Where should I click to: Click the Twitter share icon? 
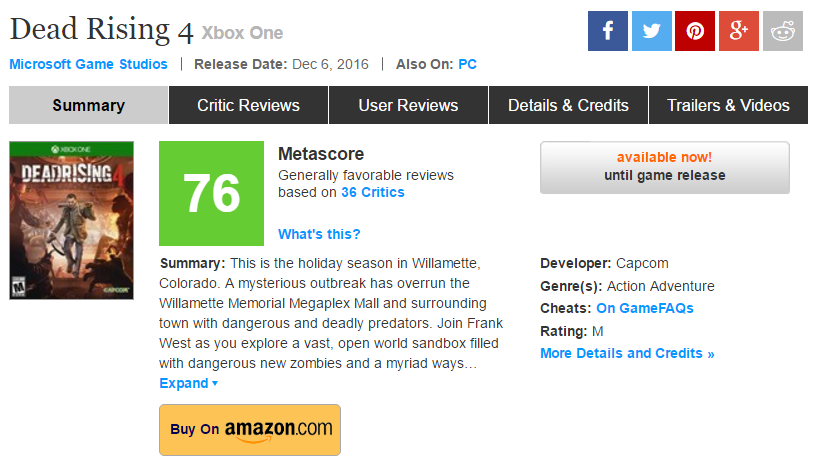point(651,31)
